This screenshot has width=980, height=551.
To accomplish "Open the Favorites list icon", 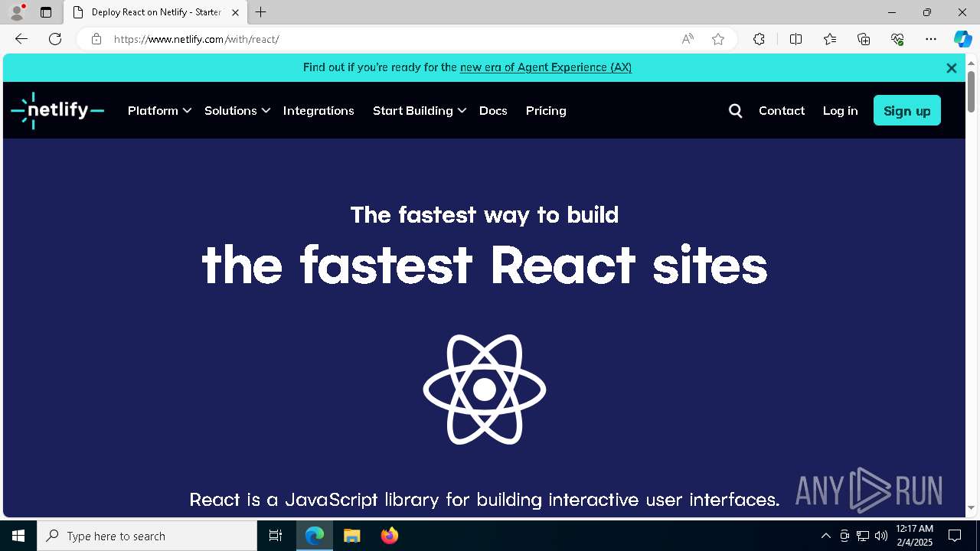I will [830, 39].
